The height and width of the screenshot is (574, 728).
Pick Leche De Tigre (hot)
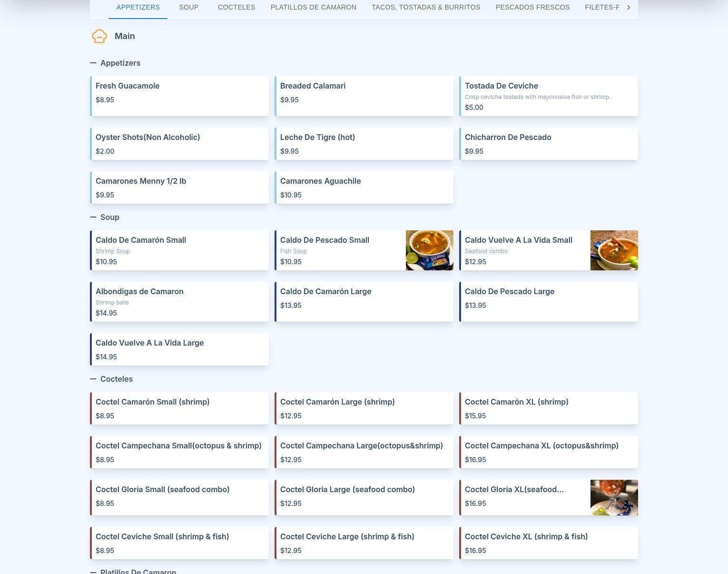(364, 144)
